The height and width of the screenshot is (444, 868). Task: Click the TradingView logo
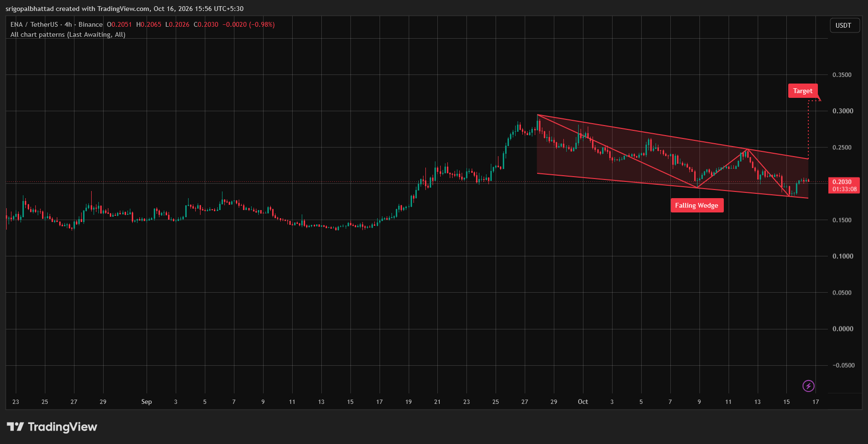52,427
